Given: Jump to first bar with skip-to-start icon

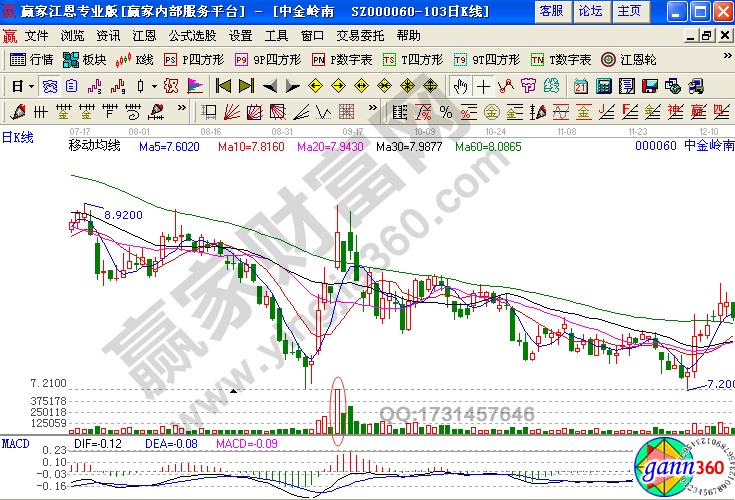Looking at the screenshot, I should point(223,85).
